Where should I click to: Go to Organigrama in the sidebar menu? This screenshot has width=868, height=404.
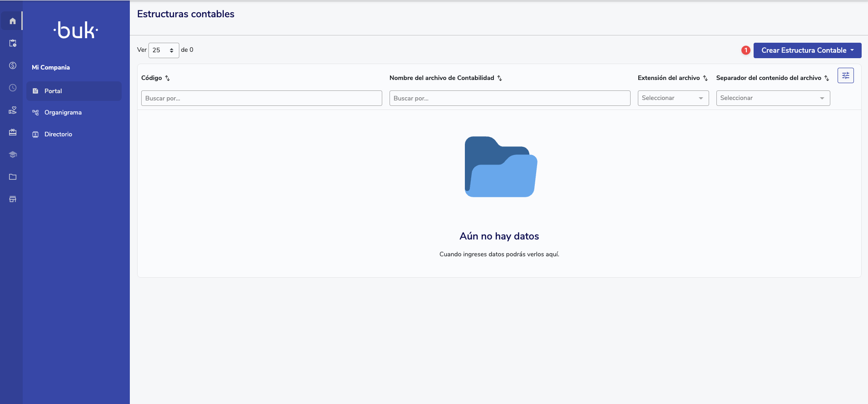click(x=63, y=112)
